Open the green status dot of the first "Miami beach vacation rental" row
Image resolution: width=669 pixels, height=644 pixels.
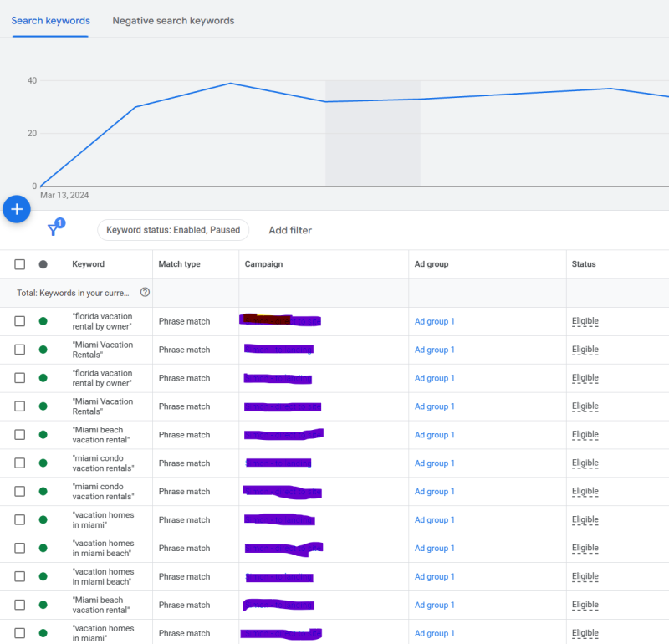(43, 435)
